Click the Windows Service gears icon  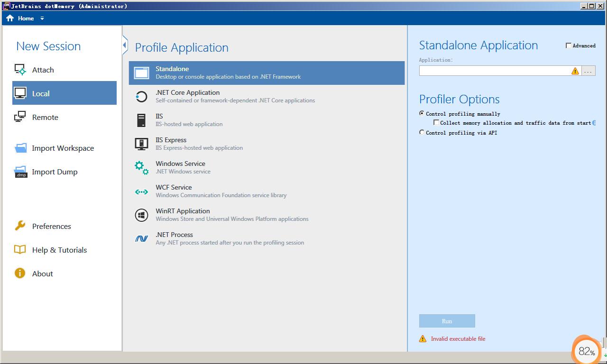click(x=141, y=167)
